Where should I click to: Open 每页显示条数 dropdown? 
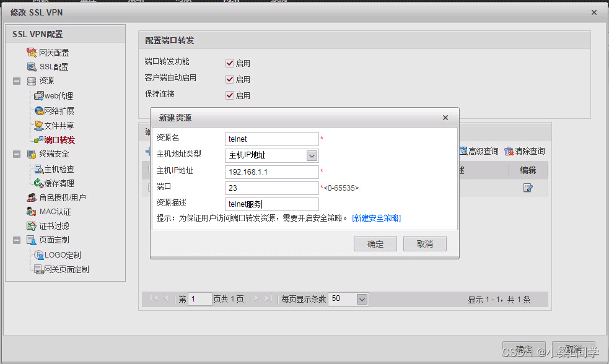(x=362, y=299)
